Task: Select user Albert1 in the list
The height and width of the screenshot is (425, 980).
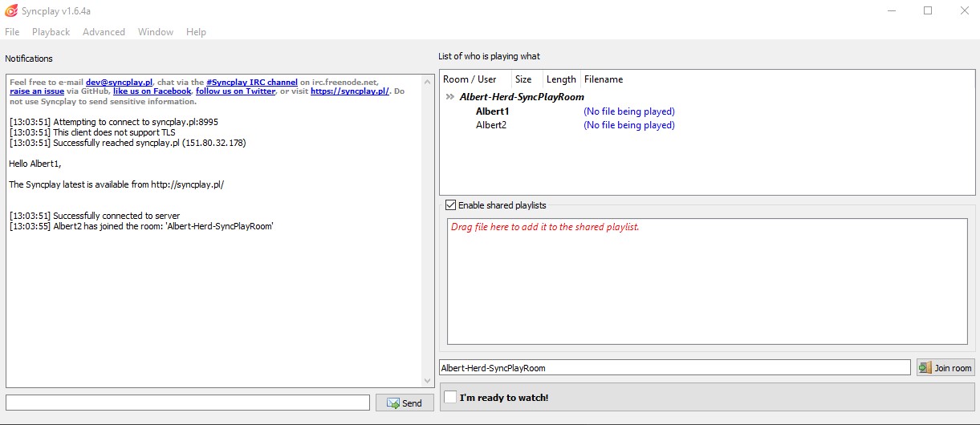Action: [x=492, y=111]
